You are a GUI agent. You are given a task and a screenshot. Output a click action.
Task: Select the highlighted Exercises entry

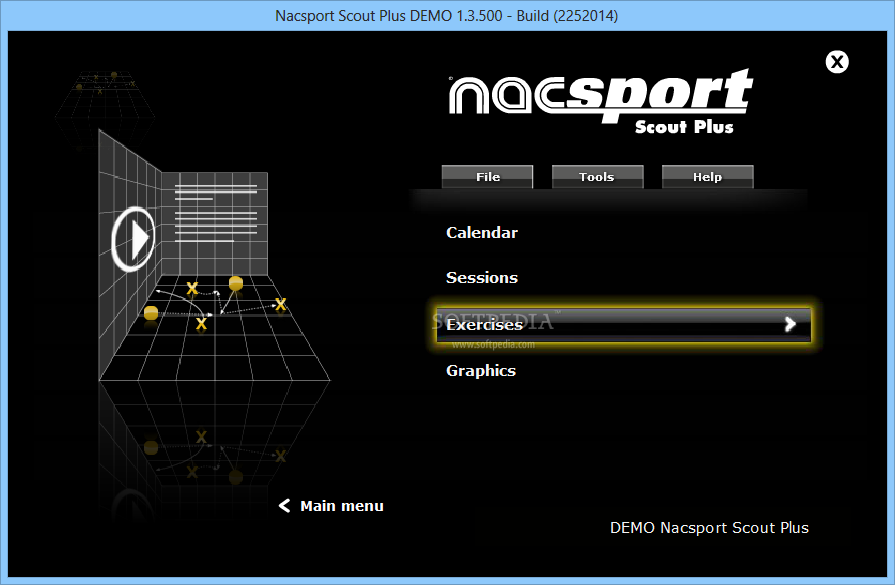(623, 325)
